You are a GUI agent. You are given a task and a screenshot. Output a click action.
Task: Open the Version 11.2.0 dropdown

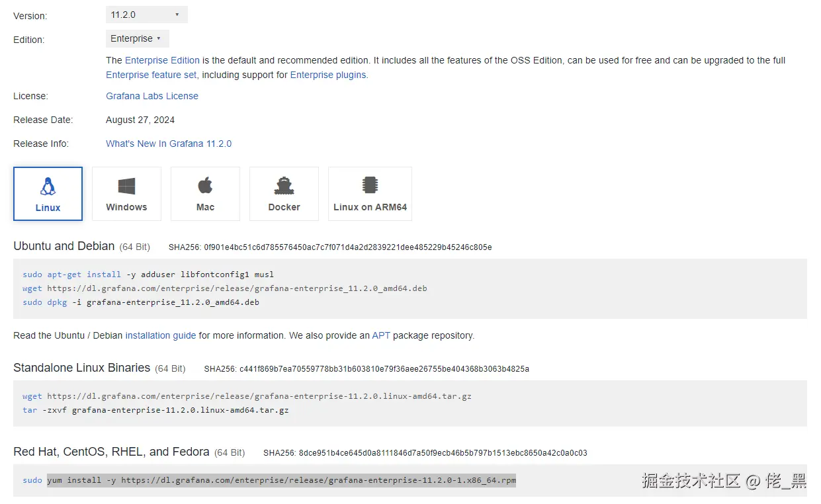pyautogui.click(x=147, y=15)
